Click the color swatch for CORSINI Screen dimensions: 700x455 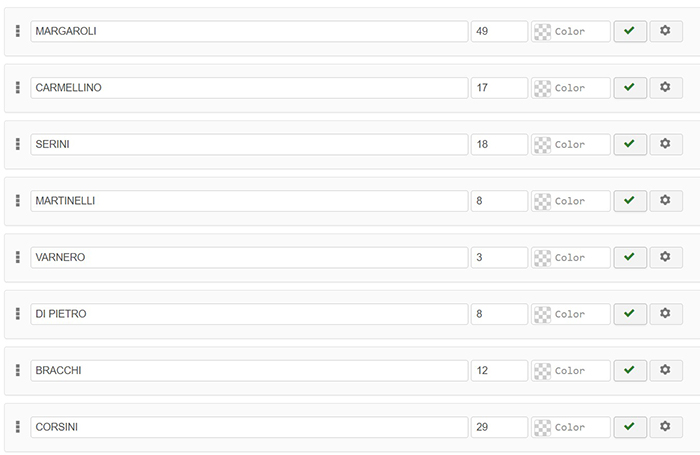click(543, 427)
